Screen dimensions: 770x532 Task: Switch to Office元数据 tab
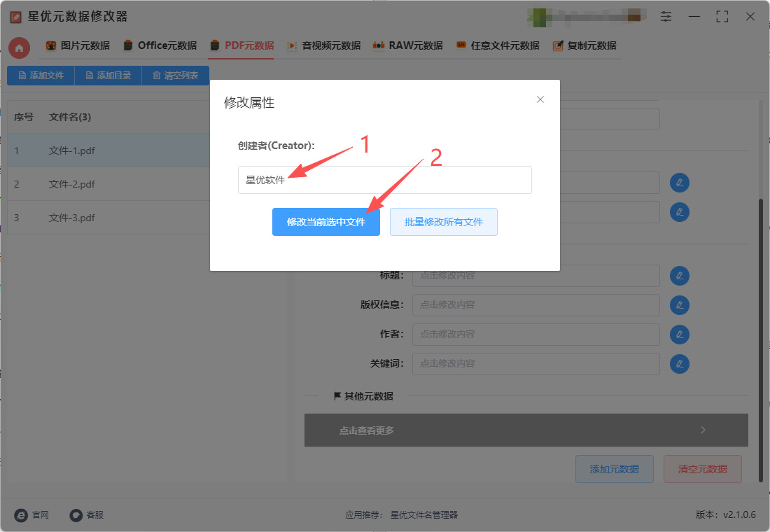point(160,45)
